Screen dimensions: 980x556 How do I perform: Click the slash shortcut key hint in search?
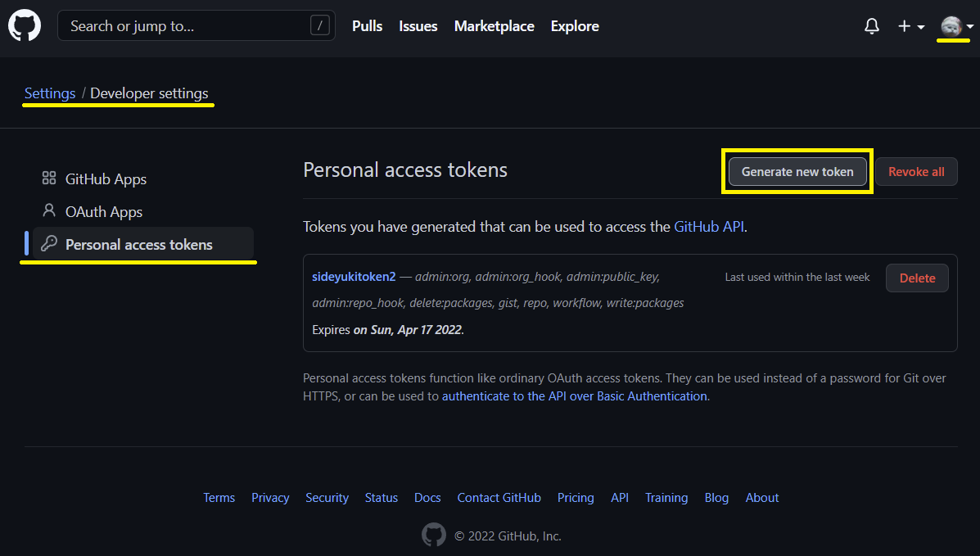pyautogui.click(x=319, y=25)
